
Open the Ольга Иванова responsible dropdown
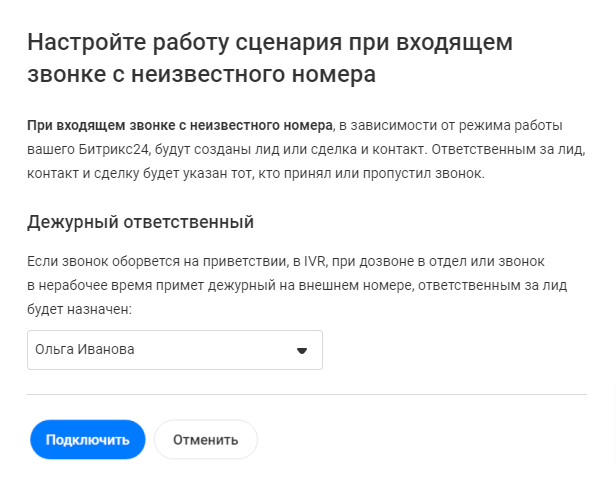click(x=174, y=350)
